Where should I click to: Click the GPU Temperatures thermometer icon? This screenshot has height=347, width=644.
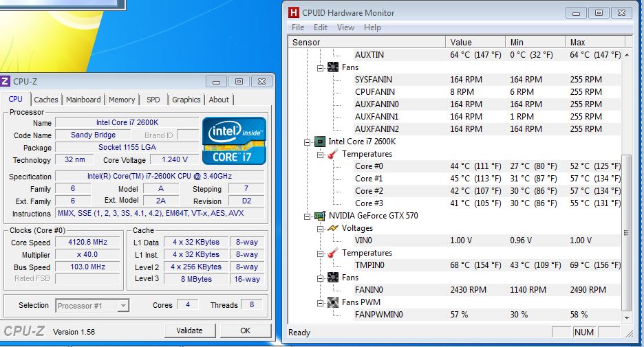(333, 253)
